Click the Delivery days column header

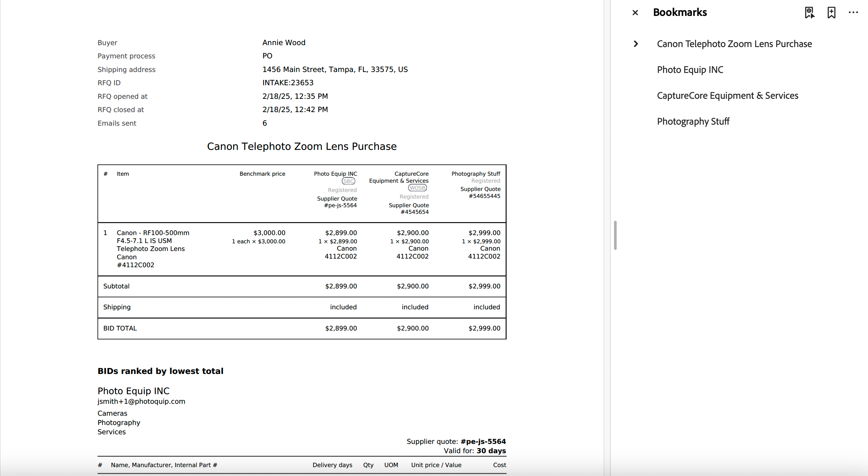[332, 465]
